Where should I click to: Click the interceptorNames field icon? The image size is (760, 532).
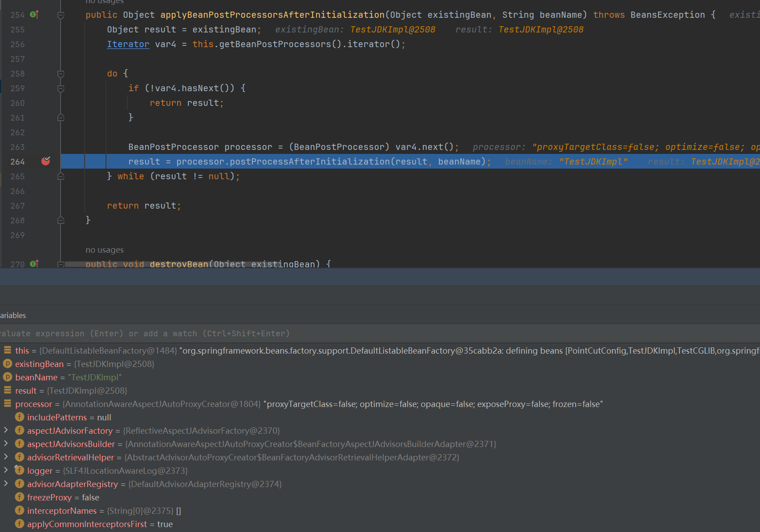click(20, 510)
